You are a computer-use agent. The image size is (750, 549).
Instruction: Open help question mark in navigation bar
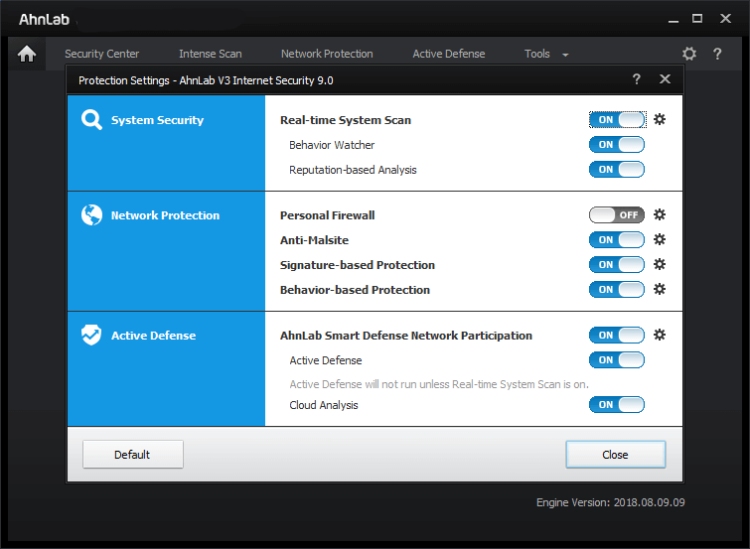click(717, 54)
